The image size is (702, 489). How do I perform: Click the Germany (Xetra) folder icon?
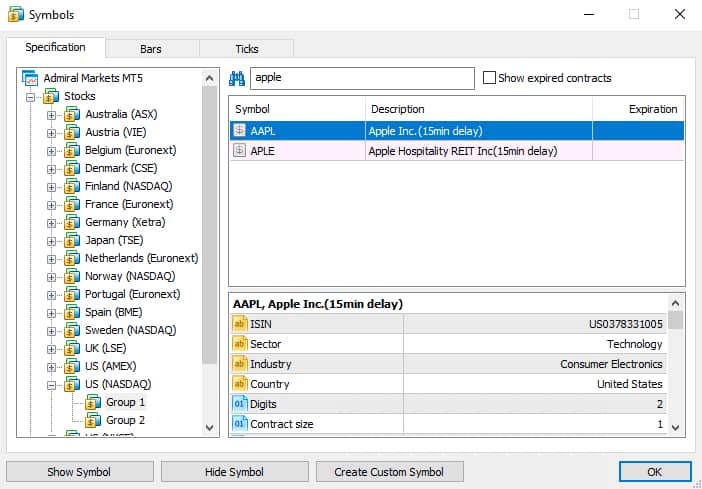[x=72, y=223]
